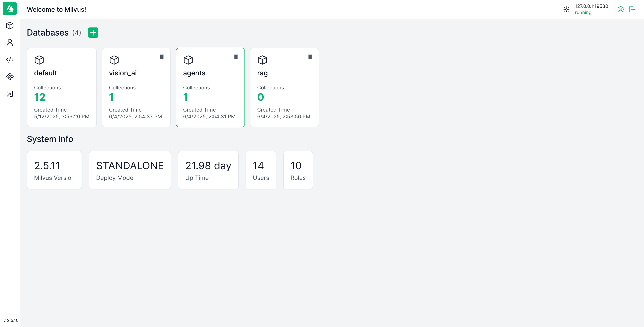Delete the agents database
Viewport: 644px width, 327px height.
(236, 56)
